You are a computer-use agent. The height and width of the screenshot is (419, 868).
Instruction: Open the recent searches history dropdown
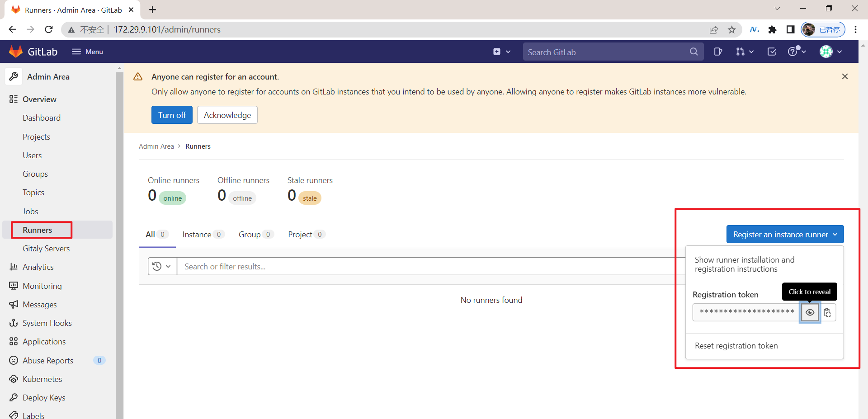(162, 266)
